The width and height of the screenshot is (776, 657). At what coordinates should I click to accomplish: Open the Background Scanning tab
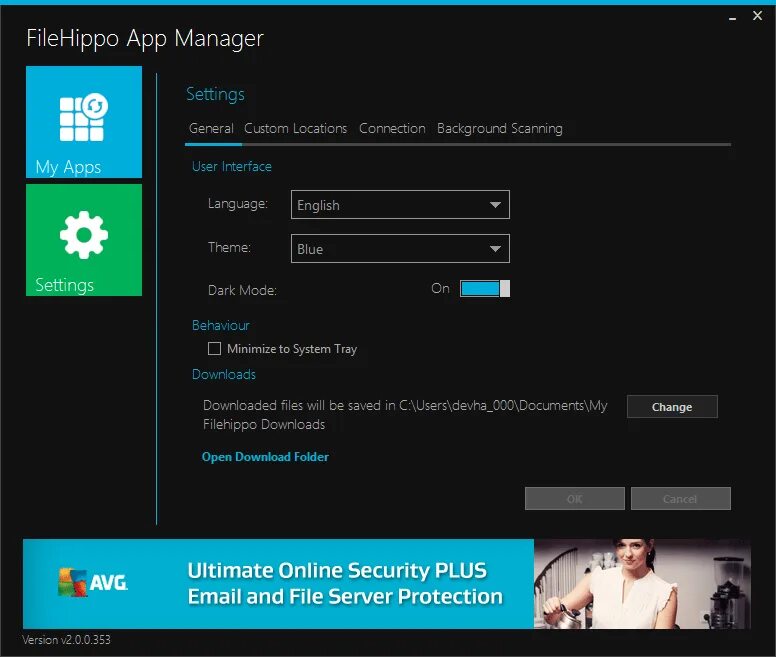click(499, 129)
